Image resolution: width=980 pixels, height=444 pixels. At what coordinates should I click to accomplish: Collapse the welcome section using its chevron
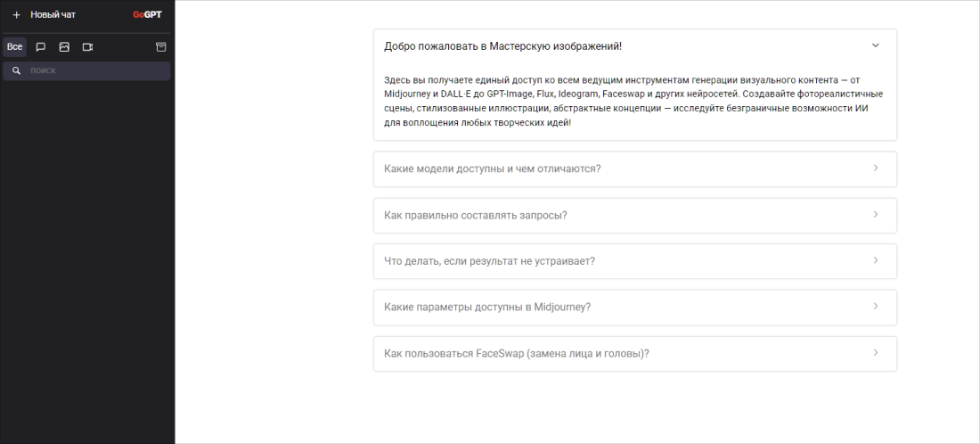click(876, 45)
